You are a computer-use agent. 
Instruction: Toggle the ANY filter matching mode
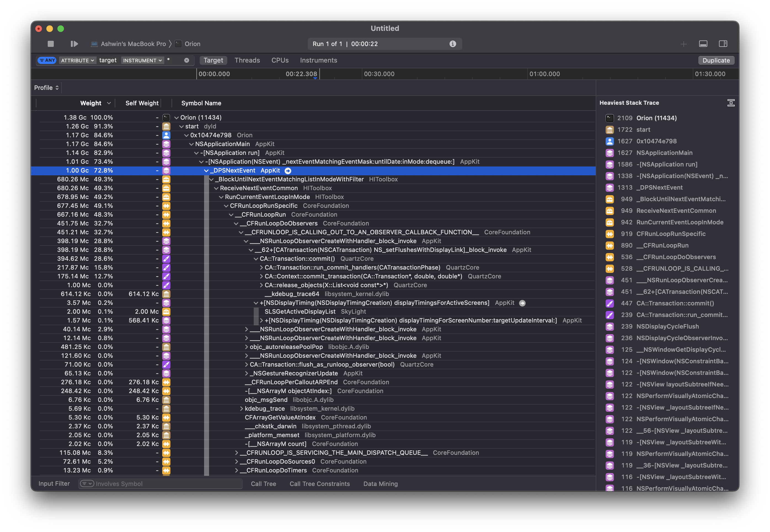coord(46,60)
